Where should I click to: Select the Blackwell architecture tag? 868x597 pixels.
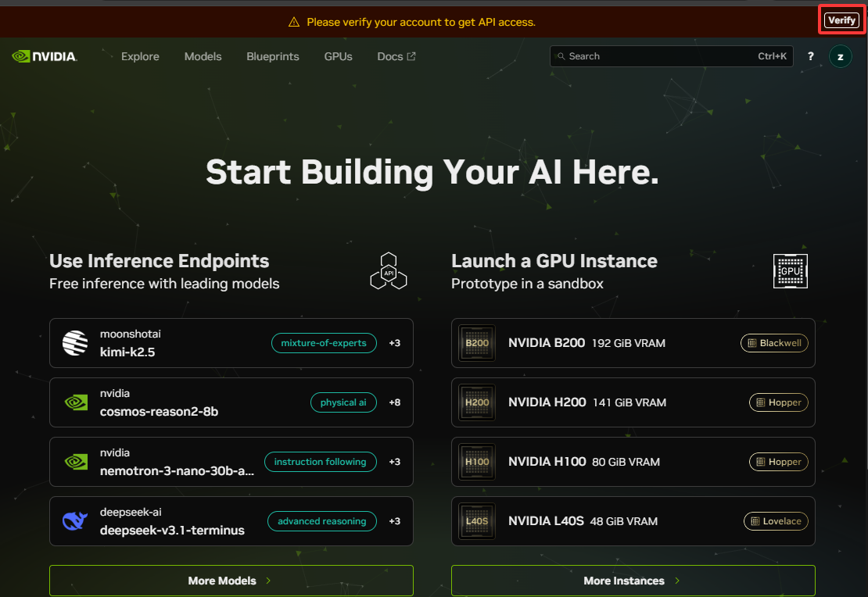pyautogui.click(x=774, y=343)
